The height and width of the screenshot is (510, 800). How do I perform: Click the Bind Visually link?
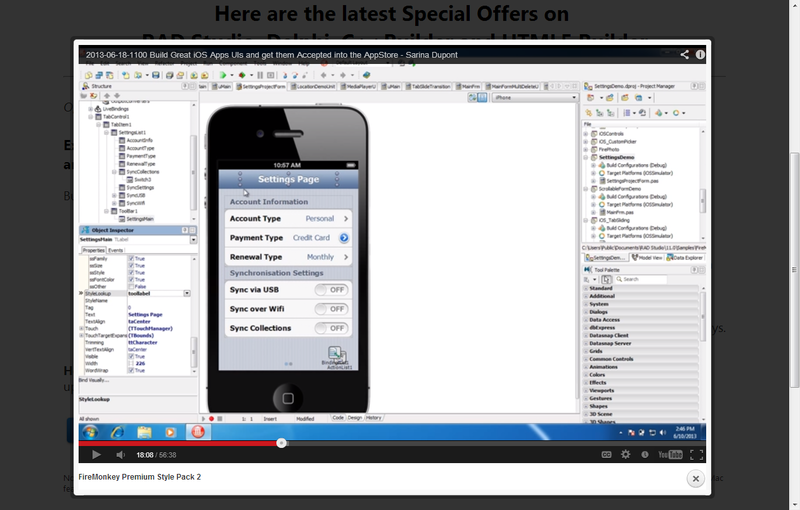[x=93, y=380]
